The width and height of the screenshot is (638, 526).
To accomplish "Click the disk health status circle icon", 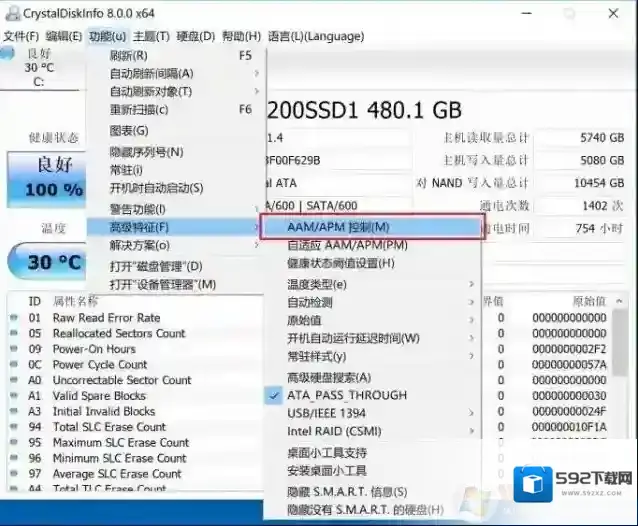I will click(x=9, y=55).
